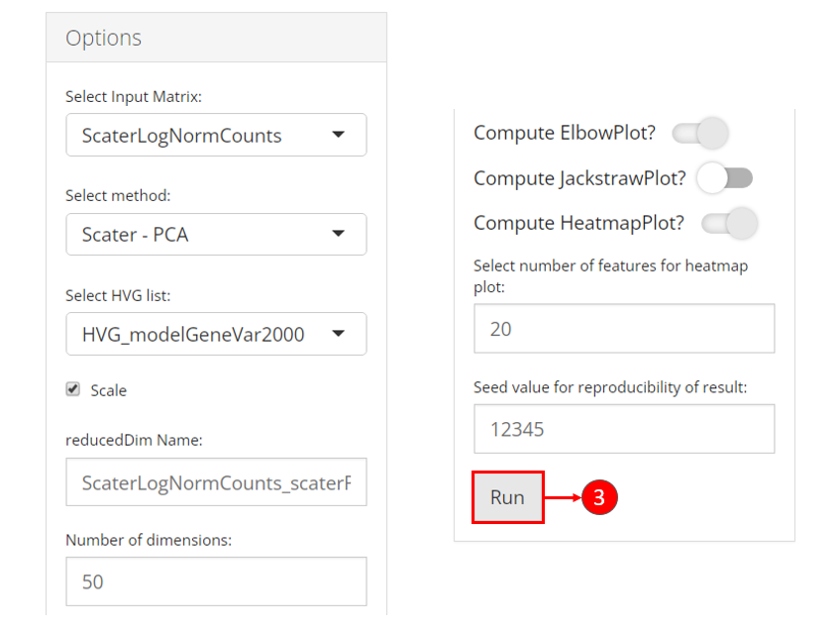This screenshot has height=633, width=840.
Task: Click the Options panel header
Action: pyautogui.click(x=105, y=37)
